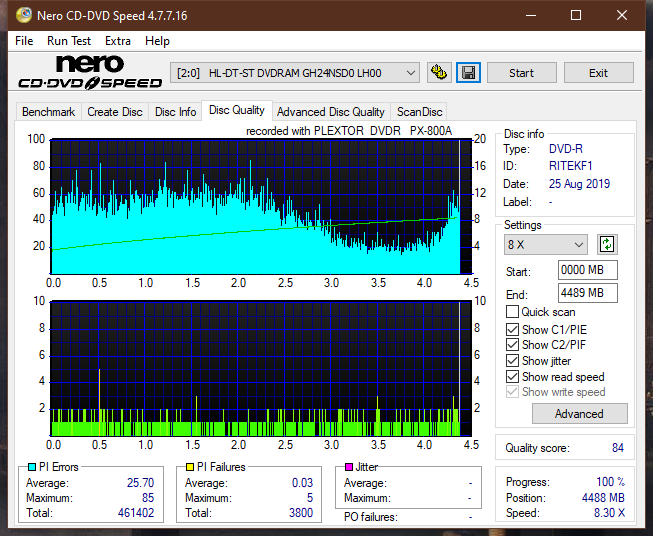Toggle the Quick scan checkbox
The height and width of the screenshot is (536, 653).
click(x=512, y=312)
